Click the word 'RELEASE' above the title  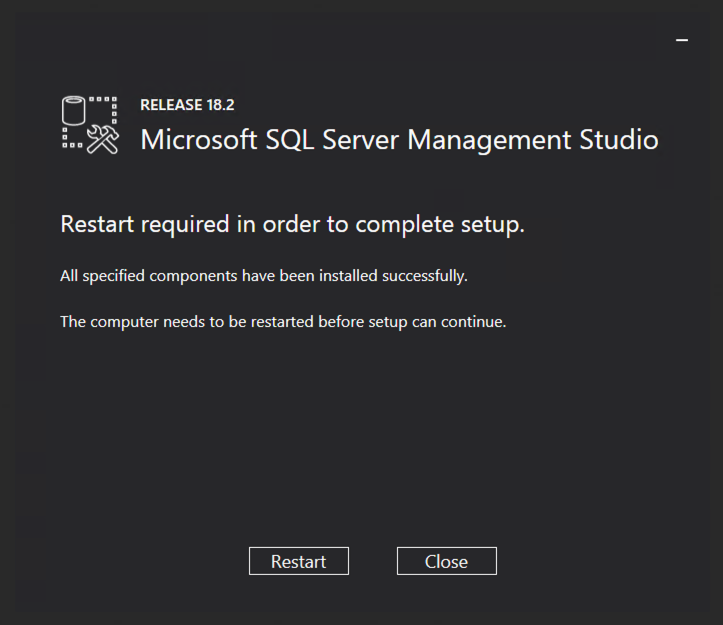(171, 105)
